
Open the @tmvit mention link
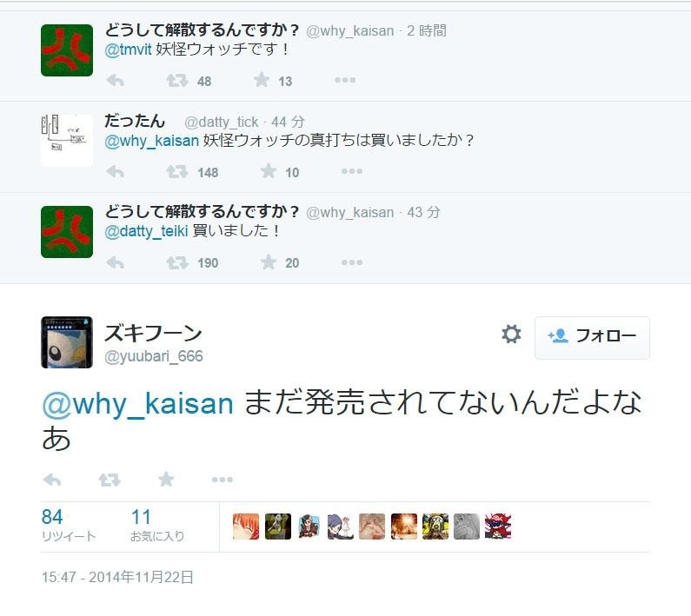(129, 50)
